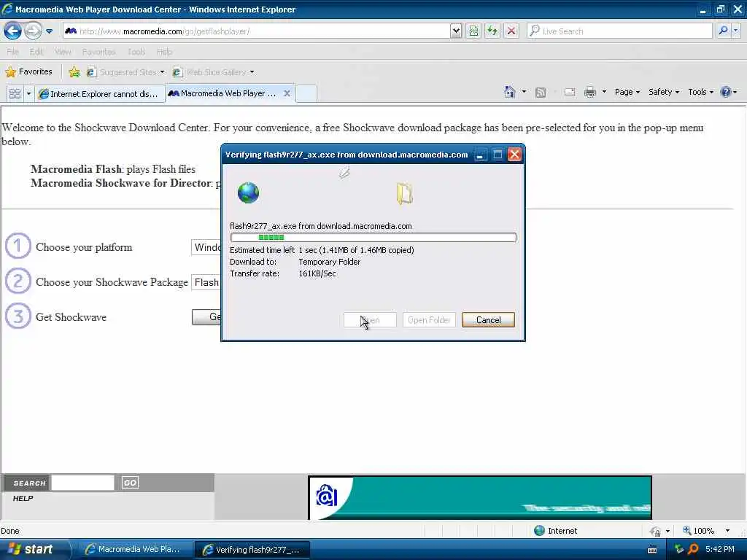747x560 pixels.
Task: Open the Page command menu
Action: (x=627, y=92)
